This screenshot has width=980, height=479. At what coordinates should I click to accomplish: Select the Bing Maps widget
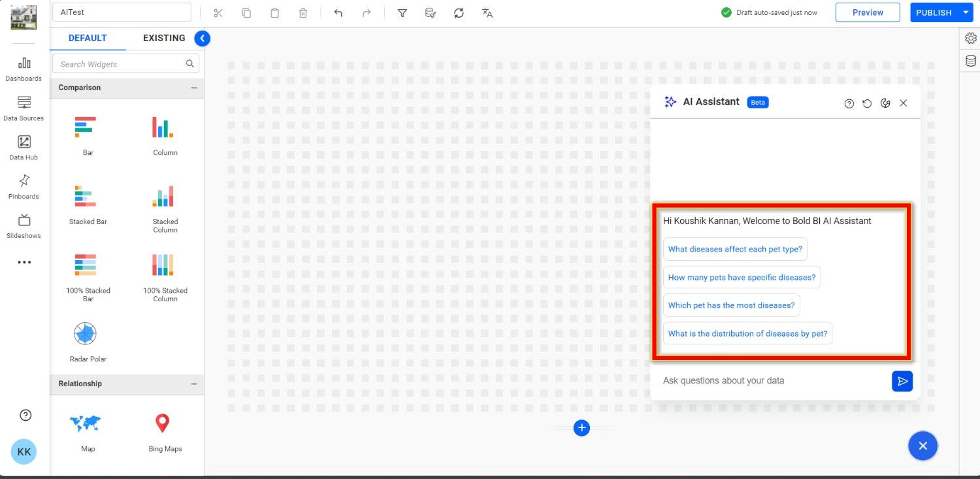tap(165, 431)
